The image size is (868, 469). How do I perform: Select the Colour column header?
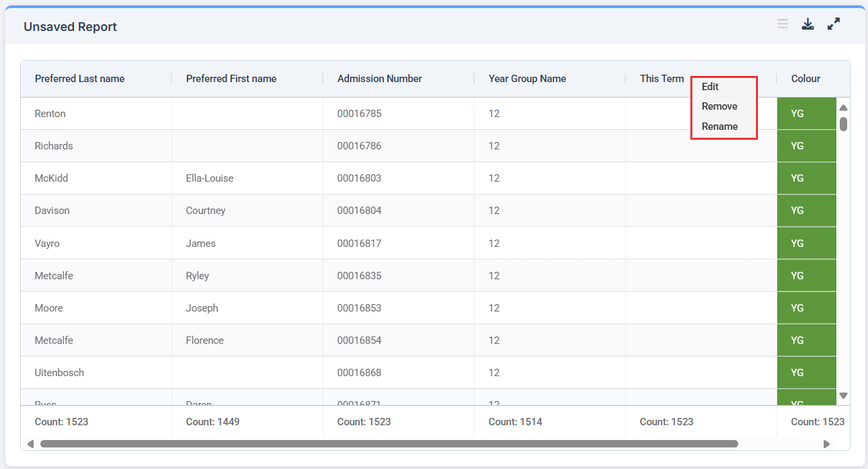pyautogui.click(x=805, y=79)
